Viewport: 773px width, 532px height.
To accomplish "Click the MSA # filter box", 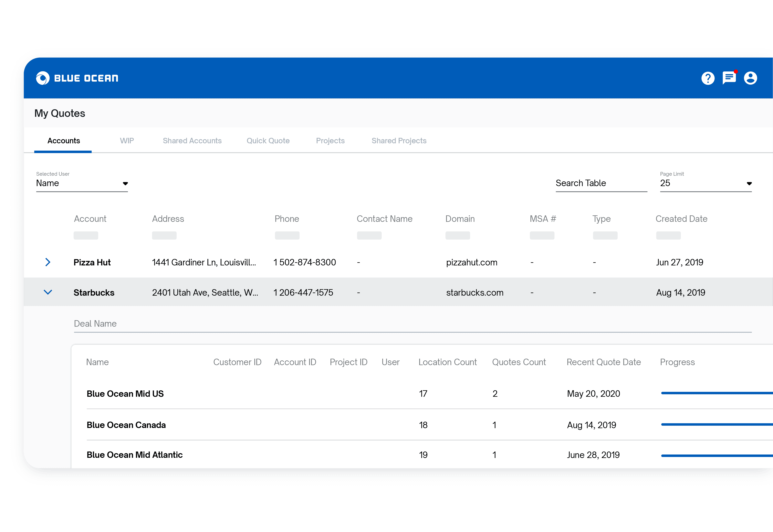I will [542, 236].
